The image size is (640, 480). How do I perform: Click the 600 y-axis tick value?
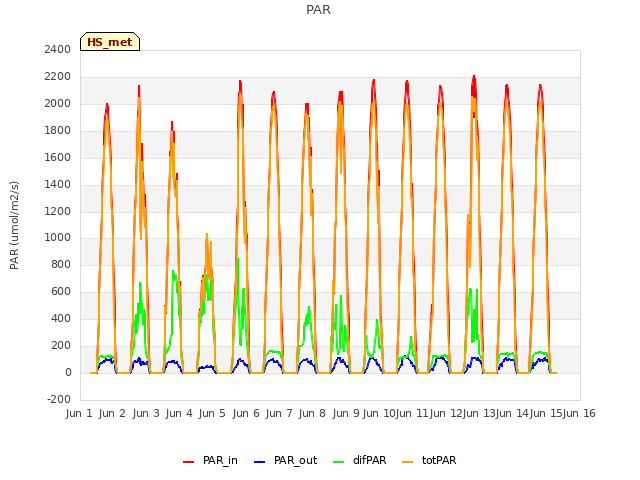pos(61,291)
